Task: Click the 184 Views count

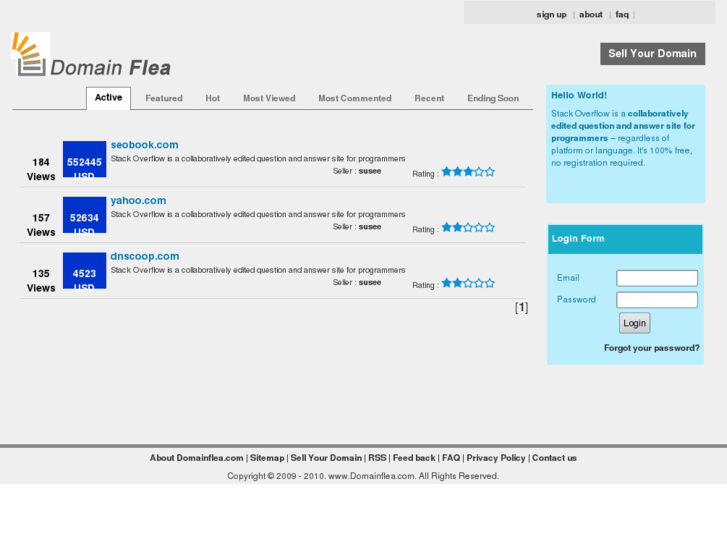Action: click(41, 169)
